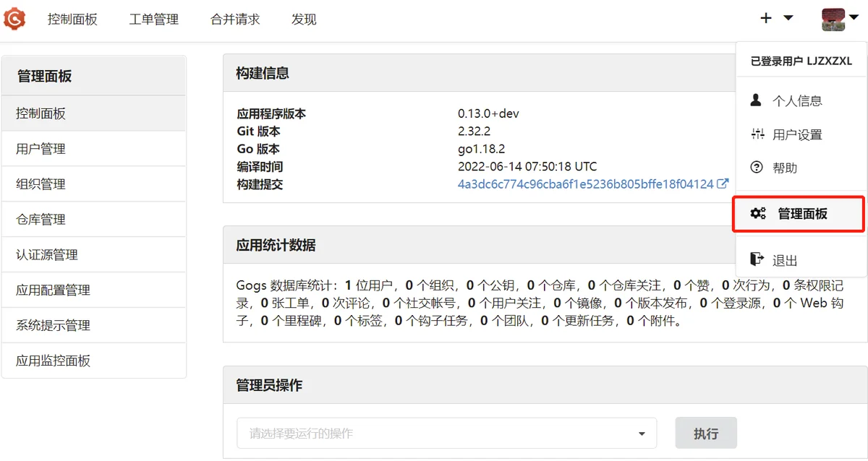Select 仓库管理 in the sidebar
Viewport: 868px width, 461px height.
(41, 220)
